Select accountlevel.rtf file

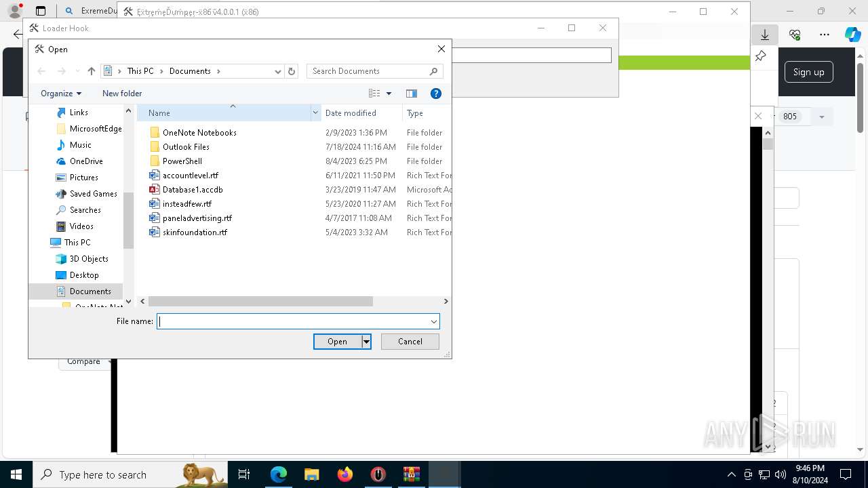[190, 176]
